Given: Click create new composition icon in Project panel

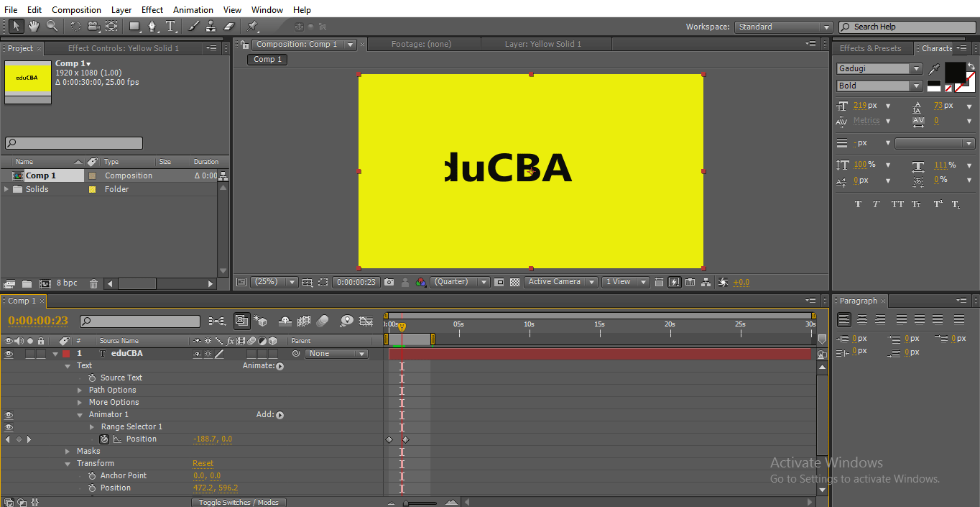Looking at the screenshot, I should pyautogui.click(x=45, y=283).
